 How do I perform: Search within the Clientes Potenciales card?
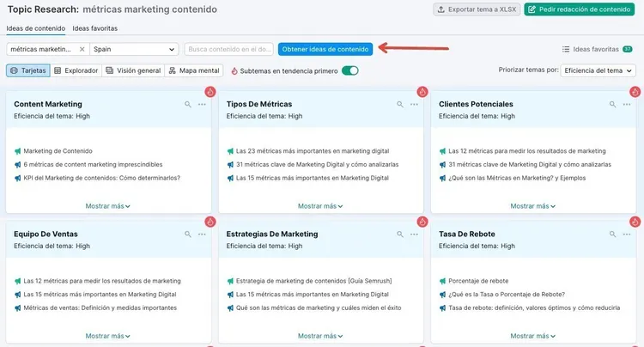coord(612,104)
